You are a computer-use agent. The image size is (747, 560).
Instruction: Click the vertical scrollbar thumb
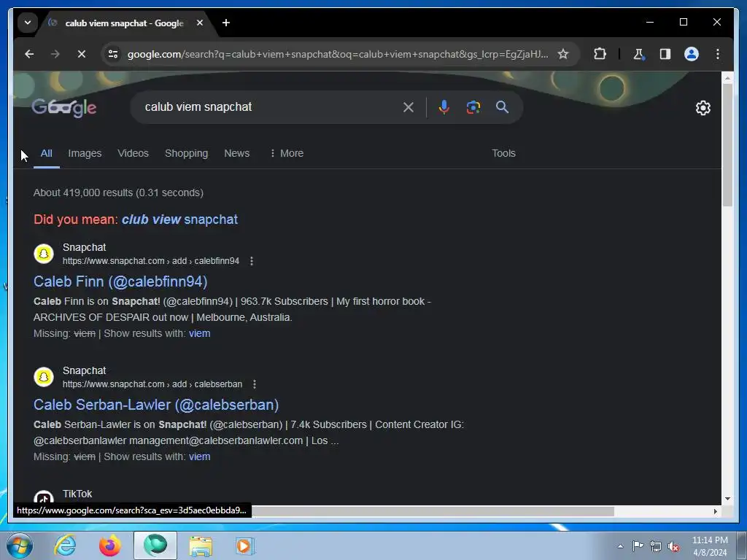pyautogui.click(x=727, y=145)
